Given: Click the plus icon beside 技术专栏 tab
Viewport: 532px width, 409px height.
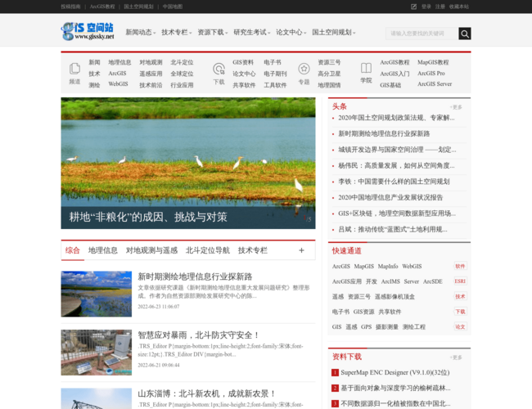Looking at the screenshot, I should point(301,250).
